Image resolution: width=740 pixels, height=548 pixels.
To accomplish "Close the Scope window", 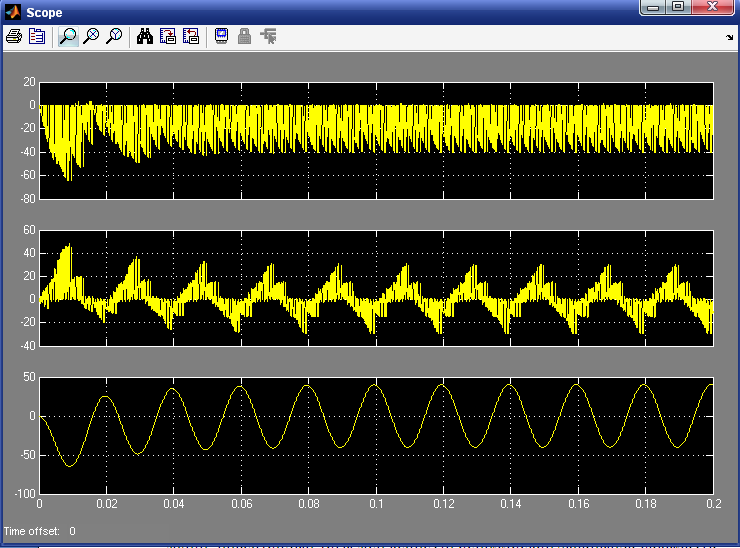I will click(x=713, y=7).
